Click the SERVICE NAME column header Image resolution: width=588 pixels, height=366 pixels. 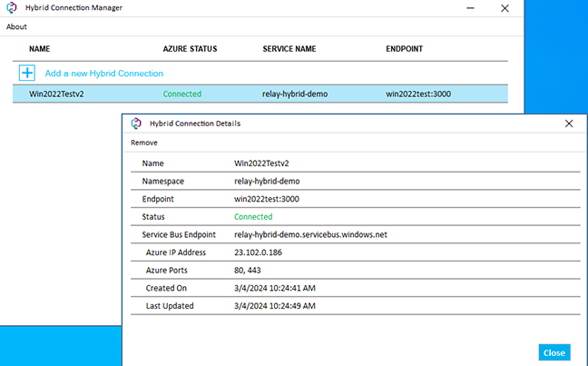click(x=289, y=49)
